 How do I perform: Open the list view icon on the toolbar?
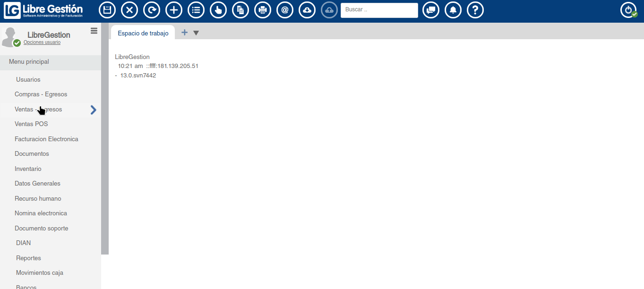pyautogui.click(x=196, y=9)
